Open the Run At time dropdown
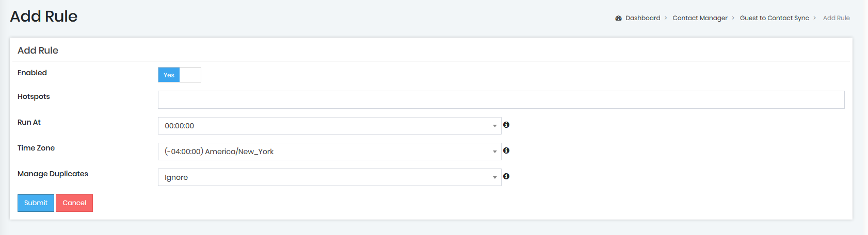This screenshot has height=235, width=868. click(x=329, y=126)
